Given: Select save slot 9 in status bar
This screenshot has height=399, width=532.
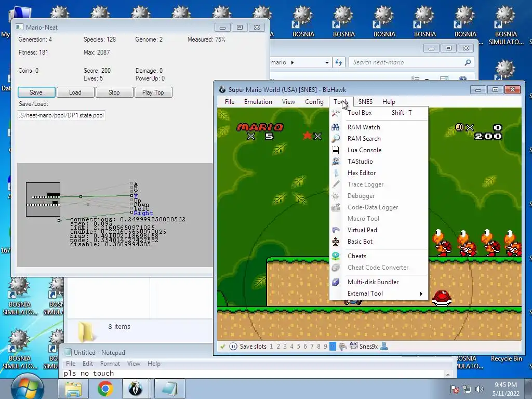Looking at the screenshot, I should coord(325,347).
